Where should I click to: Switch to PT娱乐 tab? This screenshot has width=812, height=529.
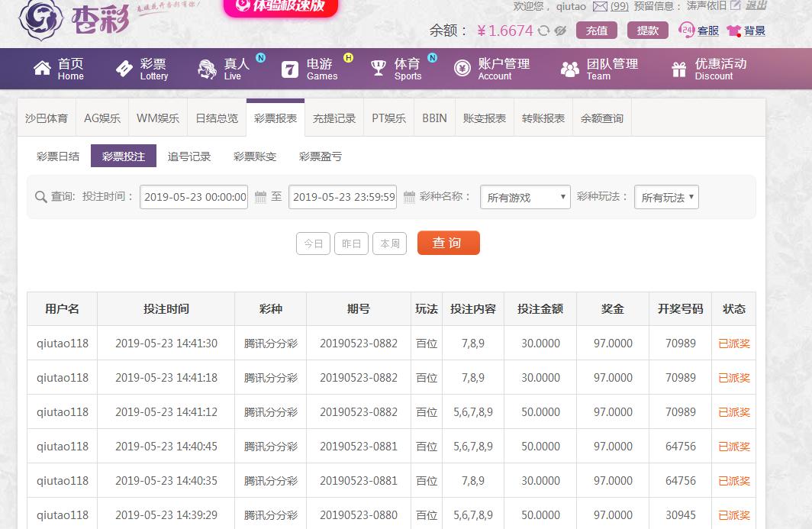click(x=389, y=118)
